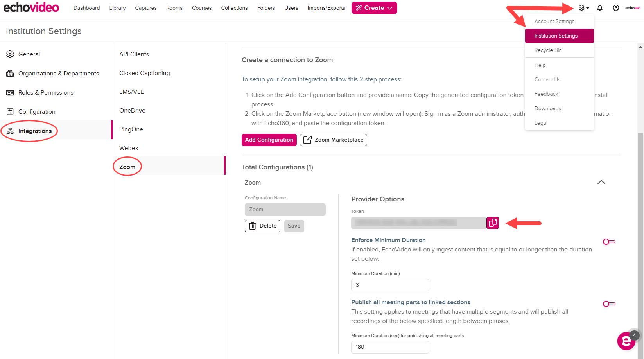Collapse the Zoom configuration section
644x359 pixels.
(601, 182)
